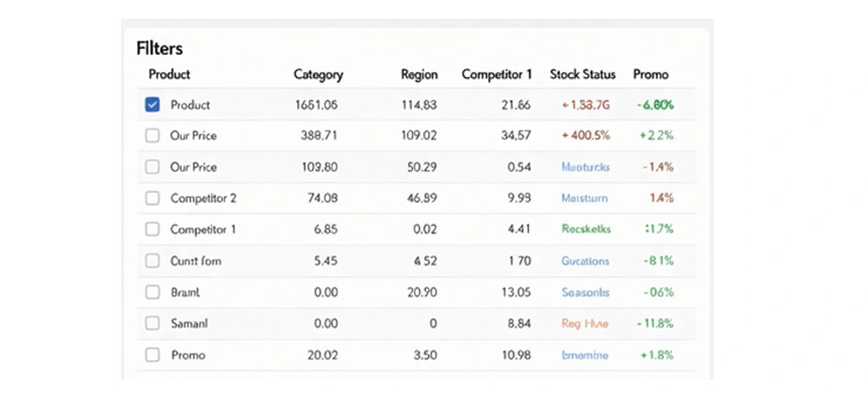Click the 4.41 competitor cell
The width and height of the screenshot is (868, 394).
(x=519, y=229)
